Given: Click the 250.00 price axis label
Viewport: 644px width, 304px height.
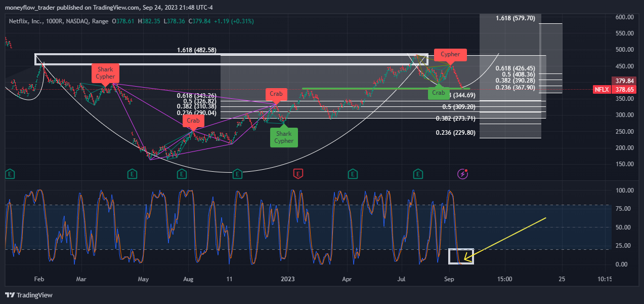Looking at the screenshot, I should pos(625,132).
